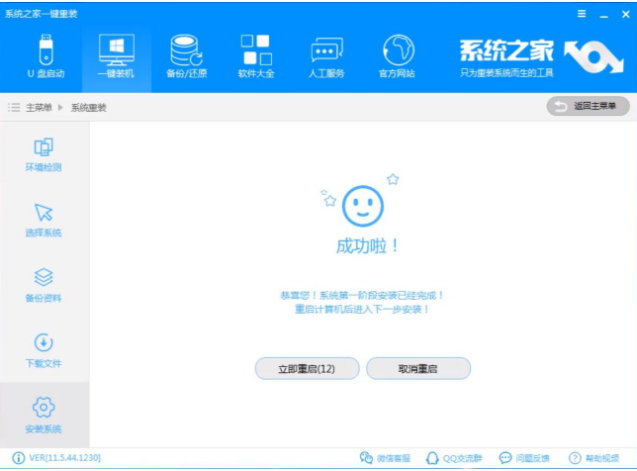Close the 系统之家 window
Viewport: 637px width, 471px height.
click(x=626, y=14)
